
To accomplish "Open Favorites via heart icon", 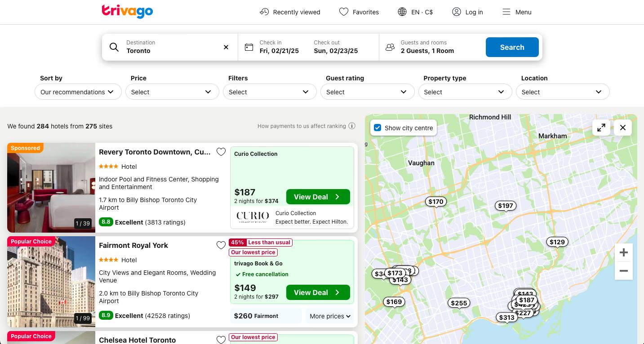I will click(x=344, y=12).
